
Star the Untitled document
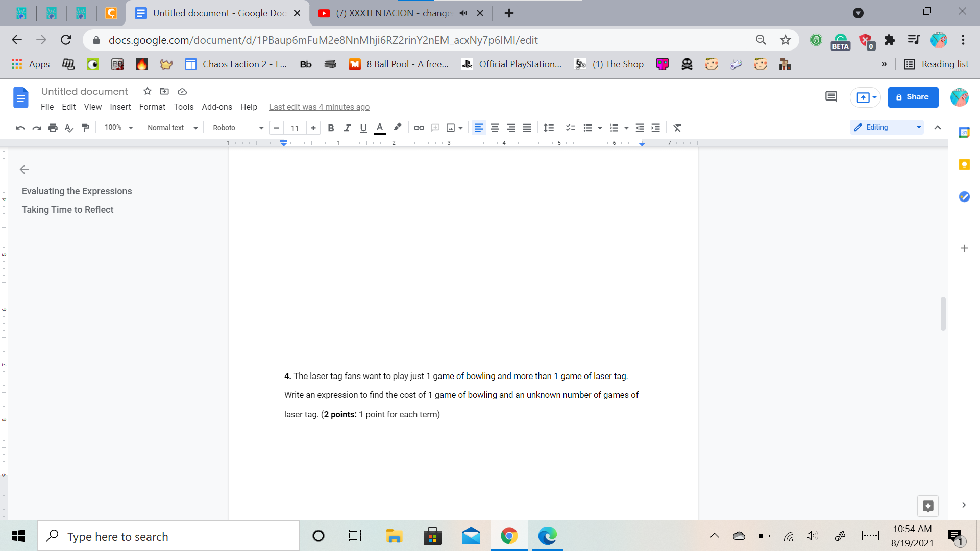[x=148, y=91]
